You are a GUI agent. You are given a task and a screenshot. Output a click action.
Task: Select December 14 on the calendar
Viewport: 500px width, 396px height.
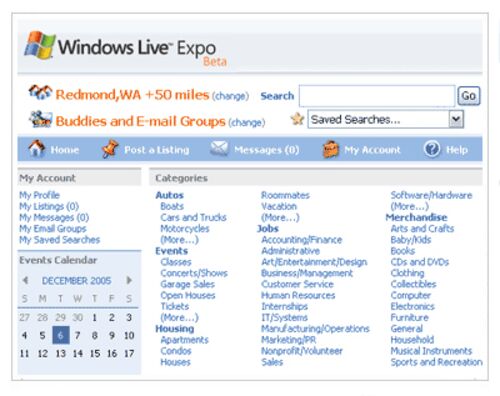78,353
